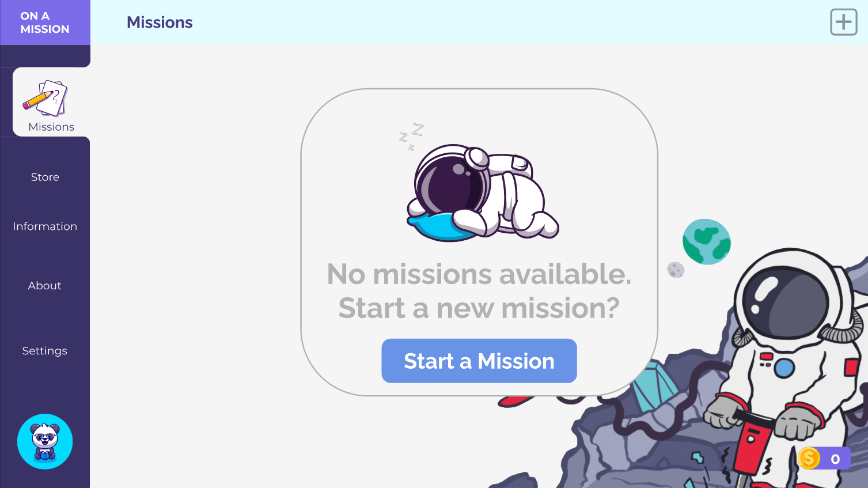
Task: Open Settings from the sidebar
Action: point(45,351)
